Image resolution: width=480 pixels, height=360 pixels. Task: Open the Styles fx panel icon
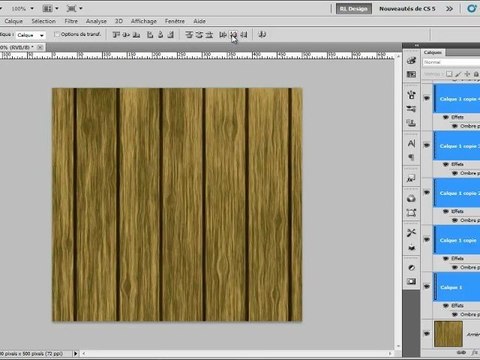click(x=411, y=179)
